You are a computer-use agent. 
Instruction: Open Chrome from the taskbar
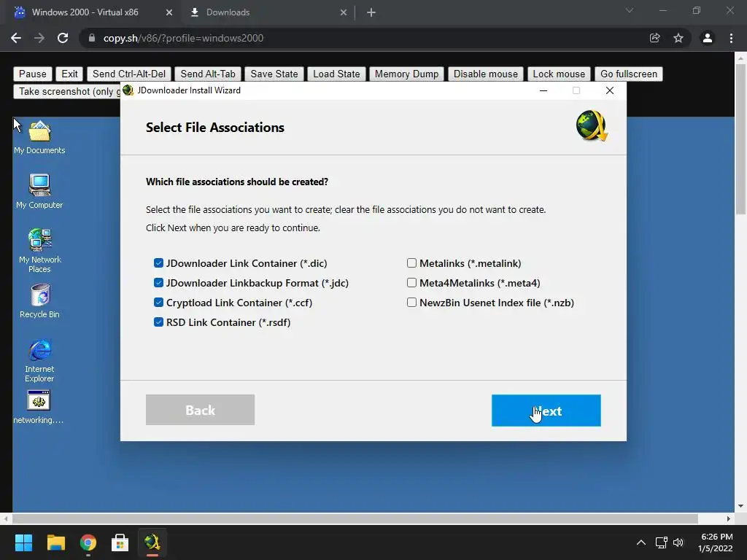[88, 542]
